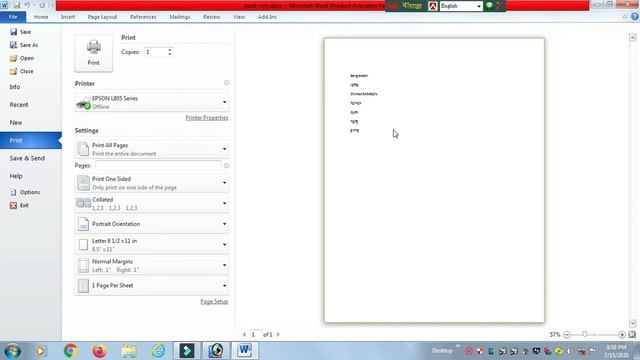The height and width of the screenshot is (360, 640).
Task: Click the Pages info icon
Action: (x=226, y=166)
